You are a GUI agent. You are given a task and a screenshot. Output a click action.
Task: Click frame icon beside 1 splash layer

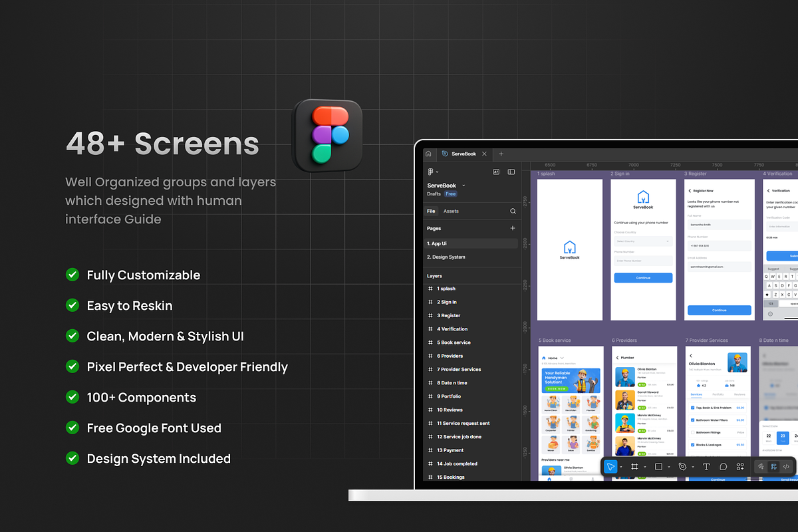(x=430, y=289)
